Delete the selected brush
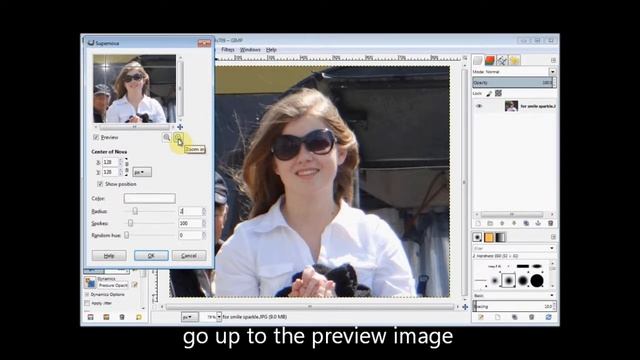This screenshot has height=360, width=640. (531, 317)
